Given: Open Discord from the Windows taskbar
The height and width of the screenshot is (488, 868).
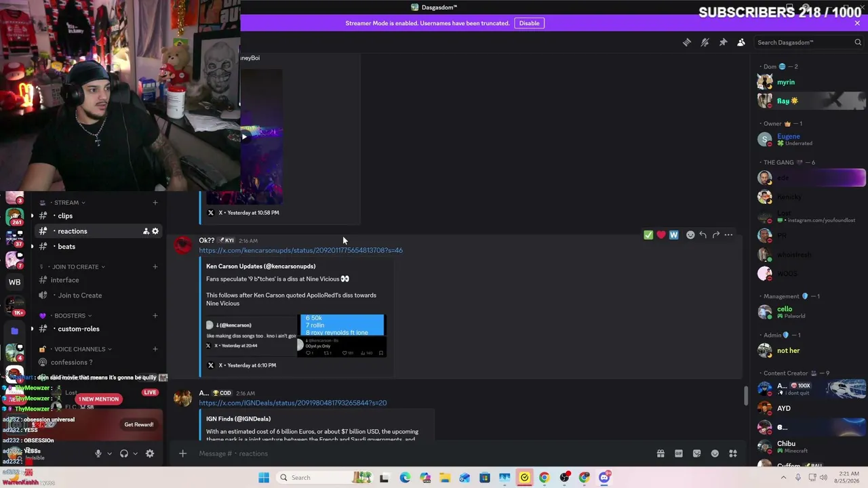Looking at the screenshot, I should 604,477.
